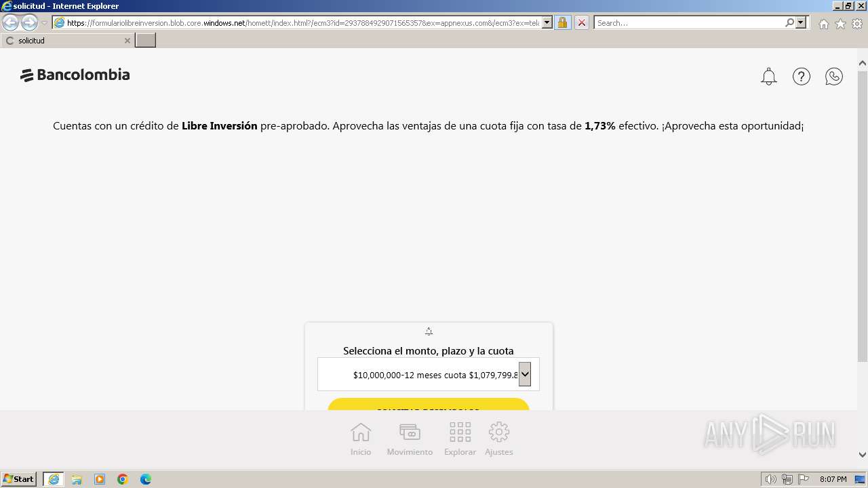Viewport: 868px width, 488px height.
Task: Launch Microsoft Edge from the taskbar
Action: point(146,479)
